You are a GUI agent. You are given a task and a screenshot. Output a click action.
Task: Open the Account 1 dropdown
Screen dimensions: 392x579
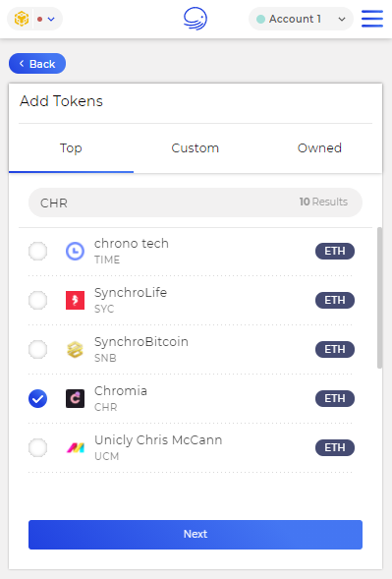[301, 19]
